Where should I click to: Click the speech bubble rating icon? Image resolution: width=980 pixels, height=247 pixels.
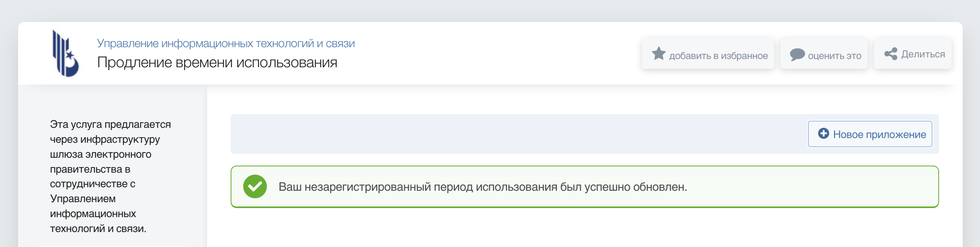point(797,54)
